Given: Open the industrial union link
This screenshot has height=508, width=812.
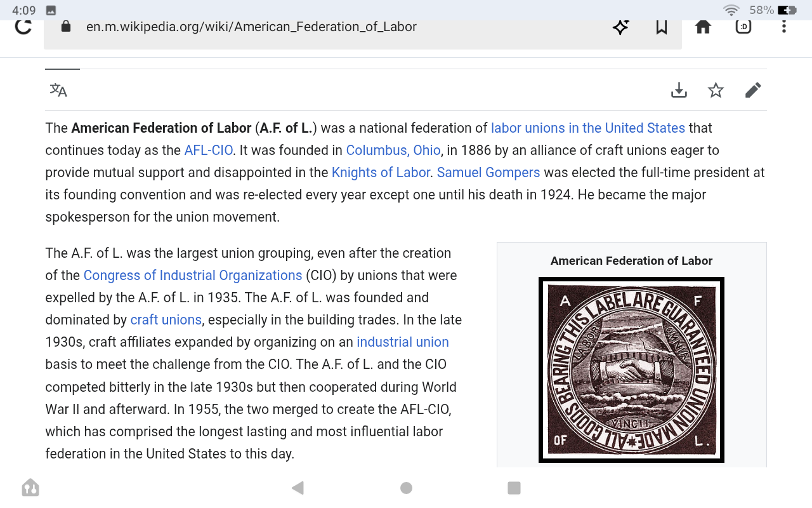Looking at the screenshot, I should point(403,342).
